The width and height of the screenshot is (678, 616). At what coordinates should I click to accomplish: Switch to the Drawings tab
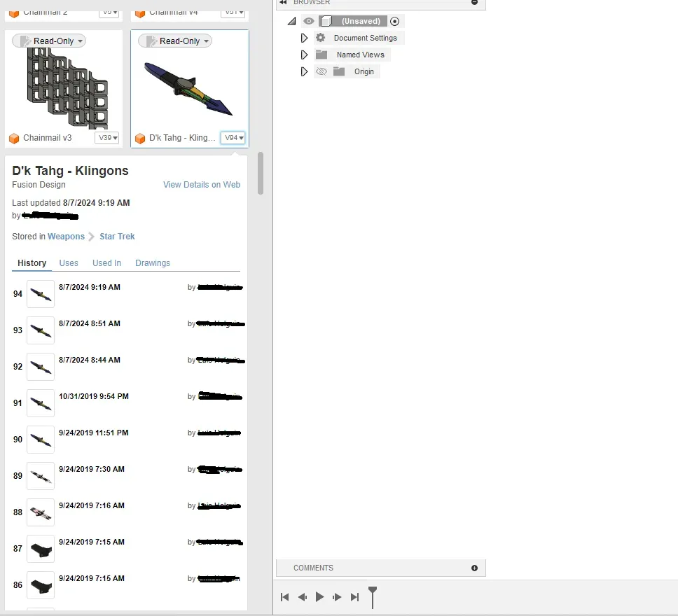pos(153,263)
